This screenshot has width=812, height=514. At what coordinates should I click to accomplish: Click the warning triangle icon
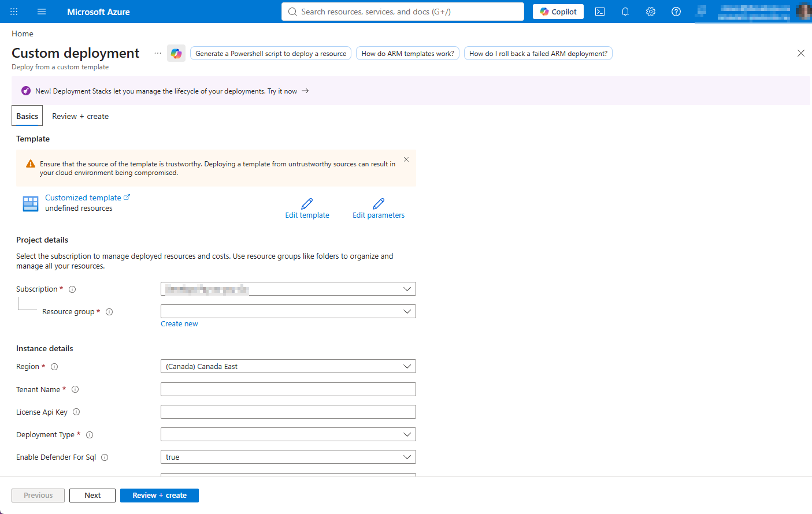(31, 164)
